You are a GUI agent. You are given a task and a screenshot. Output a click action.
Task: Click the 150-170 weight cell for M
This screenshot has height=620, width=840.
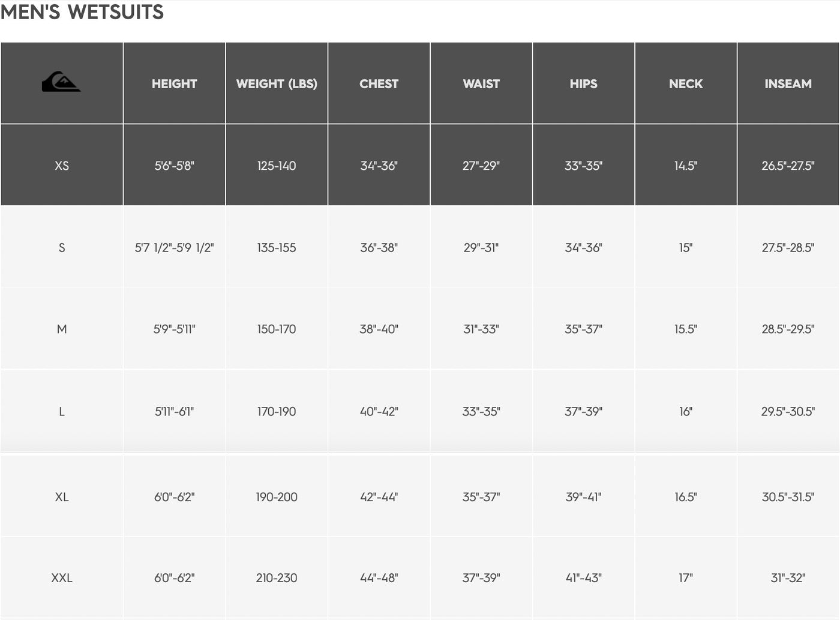tap(277, 329)
